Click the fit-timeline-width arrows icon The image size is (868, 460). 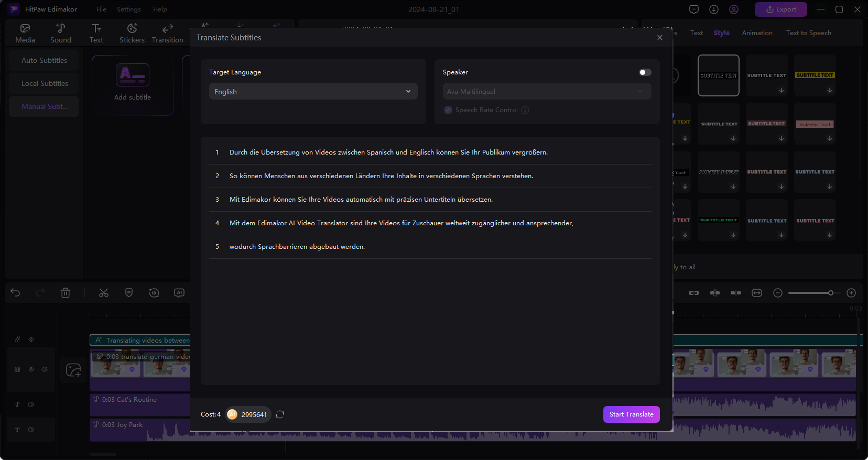point(757,293)
